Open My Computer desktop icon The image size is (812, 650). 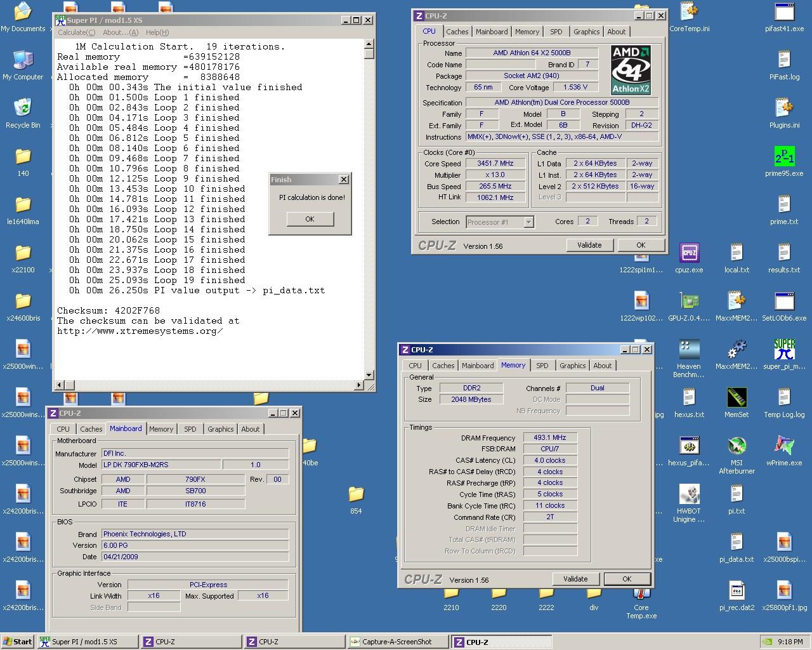[x=23, y=65]
